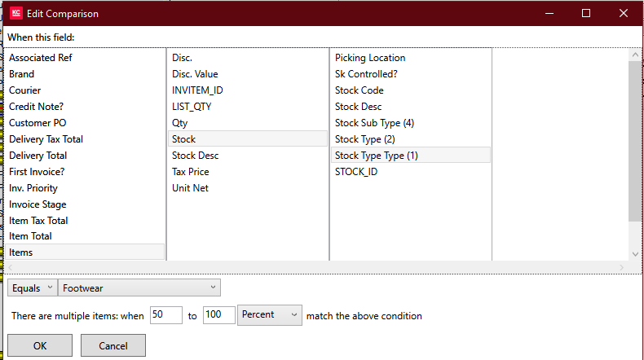Open the Equals operator dropdown
The image size is (644, 360).
click(32, 288)
